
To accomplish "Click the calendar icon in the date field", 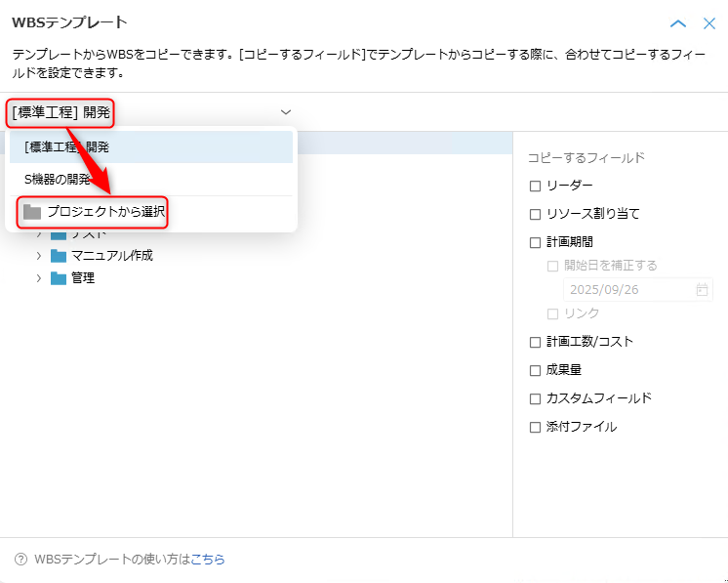I will pos(702,290).
